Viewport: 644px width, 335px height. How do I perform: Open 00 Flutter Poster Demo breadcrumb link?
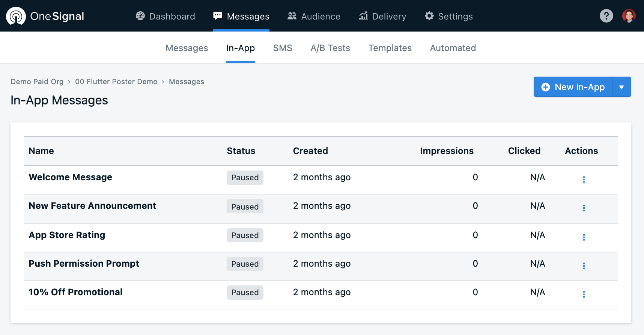(116, 81)
